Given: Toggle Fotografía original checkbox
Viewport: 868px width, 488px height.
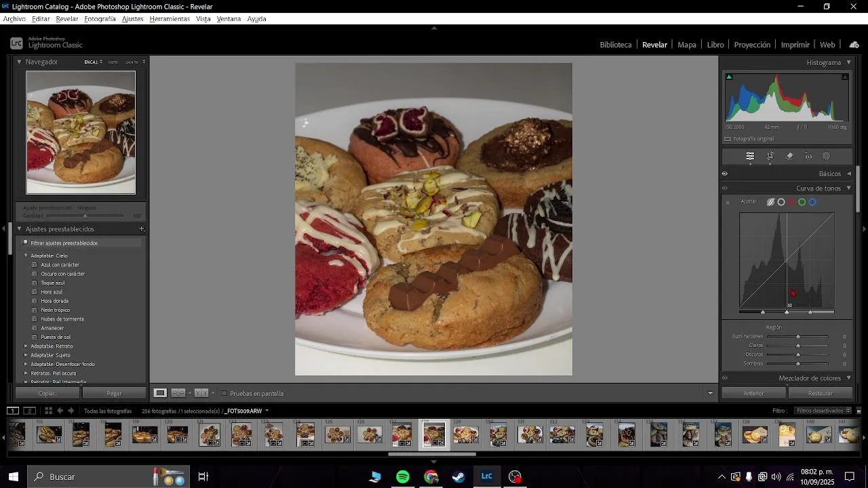Looking at the screenshot, I should pos(728,139).
